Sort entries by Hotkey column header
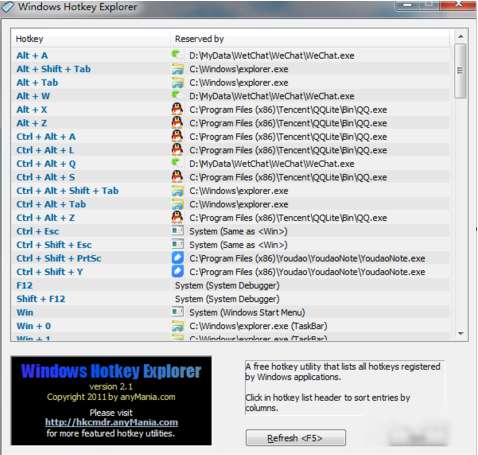The width and height of the screenshot is (478, 455). (x=29, y=39)
